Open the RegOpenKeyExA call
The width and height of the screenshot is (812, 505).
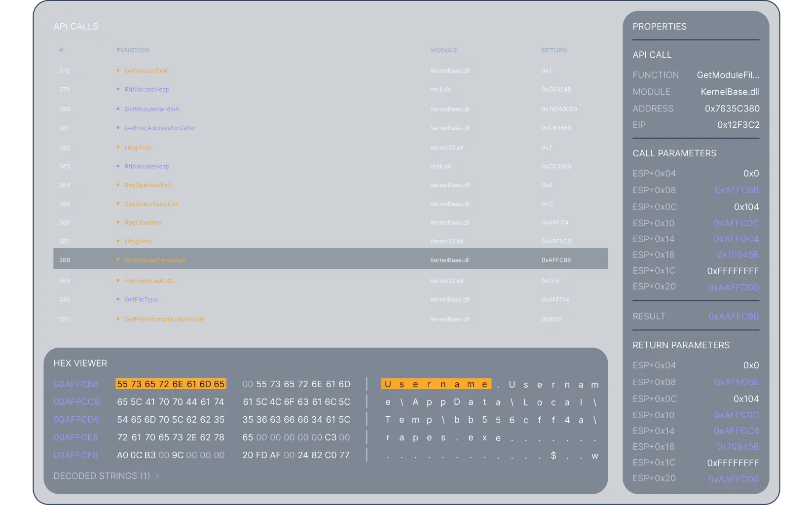click(x=148, y=185)
